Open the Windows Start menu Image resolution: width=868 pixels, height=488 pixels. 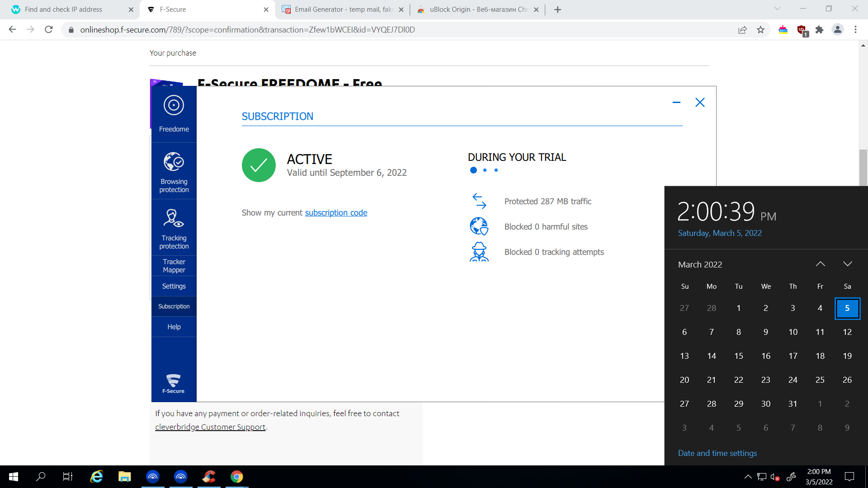click(14, 477)
